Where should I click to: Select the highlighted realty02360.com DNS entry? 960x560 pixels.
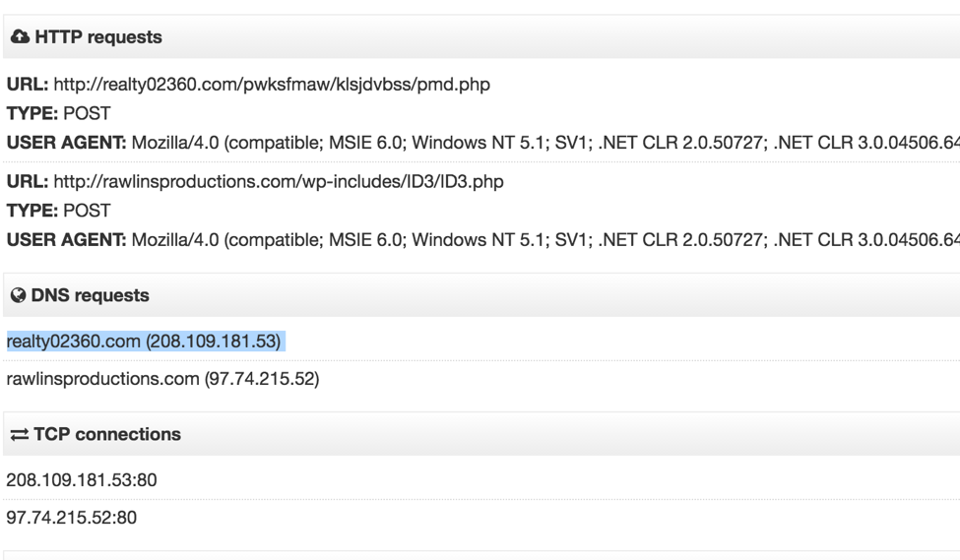144,341
